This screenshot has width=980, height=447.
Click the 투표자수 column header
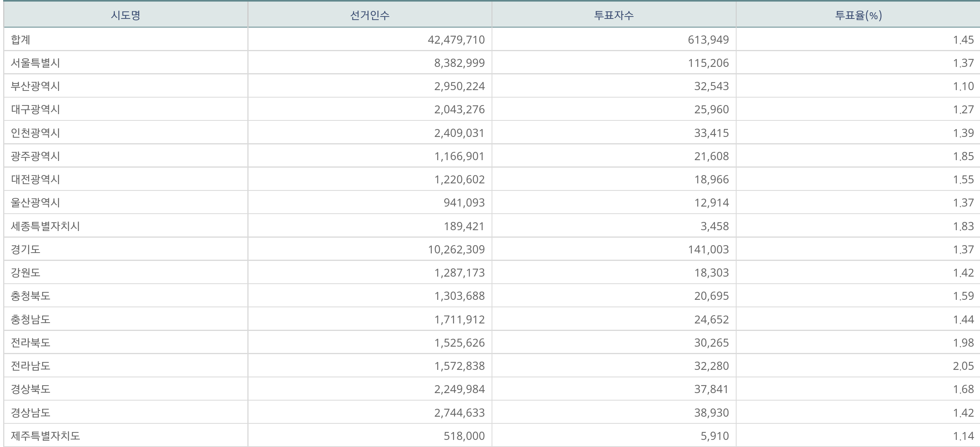tap(613, 15)
